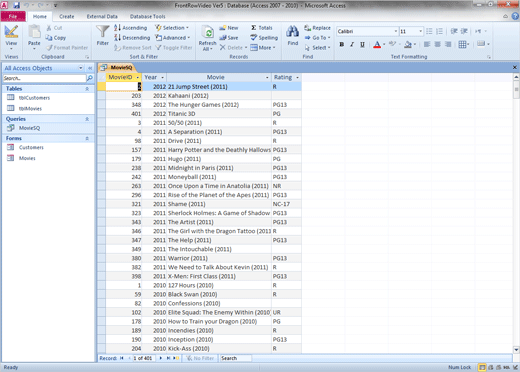The image size is (520, 372).
Task: Open the Gridlines button
Action: tap(464, 44)
